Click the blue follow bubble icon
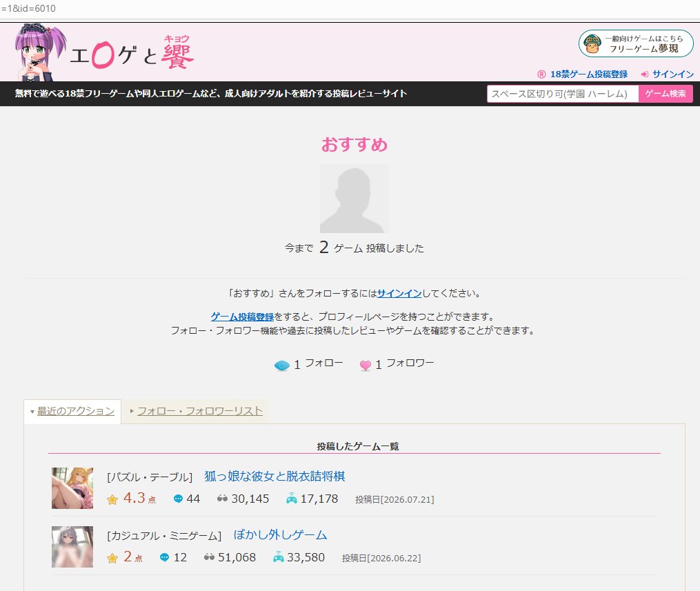This screenshot has height=591, width=700. pyautogui.click(x=281, y=365)
